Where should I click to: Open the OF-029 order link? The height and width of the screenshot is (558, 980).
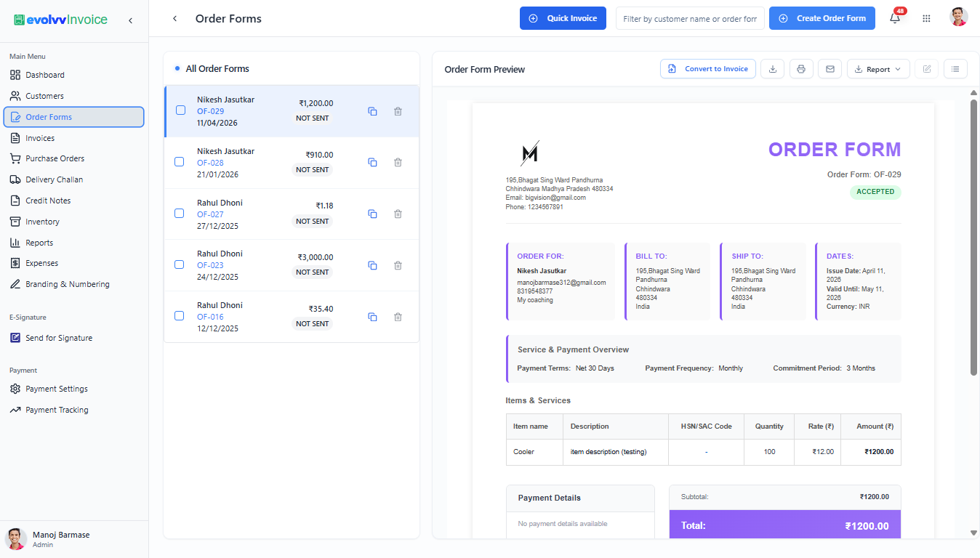coord(210,111)
